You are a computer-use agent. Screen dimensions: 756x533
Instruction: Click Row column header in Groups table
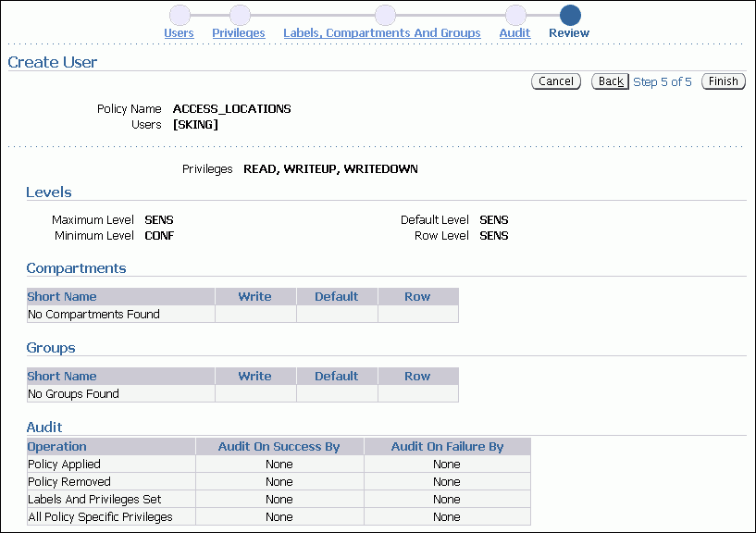point(417,377)
